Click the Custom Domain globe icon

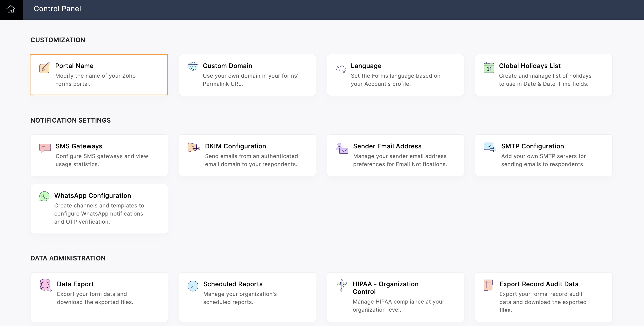[193, 66]
